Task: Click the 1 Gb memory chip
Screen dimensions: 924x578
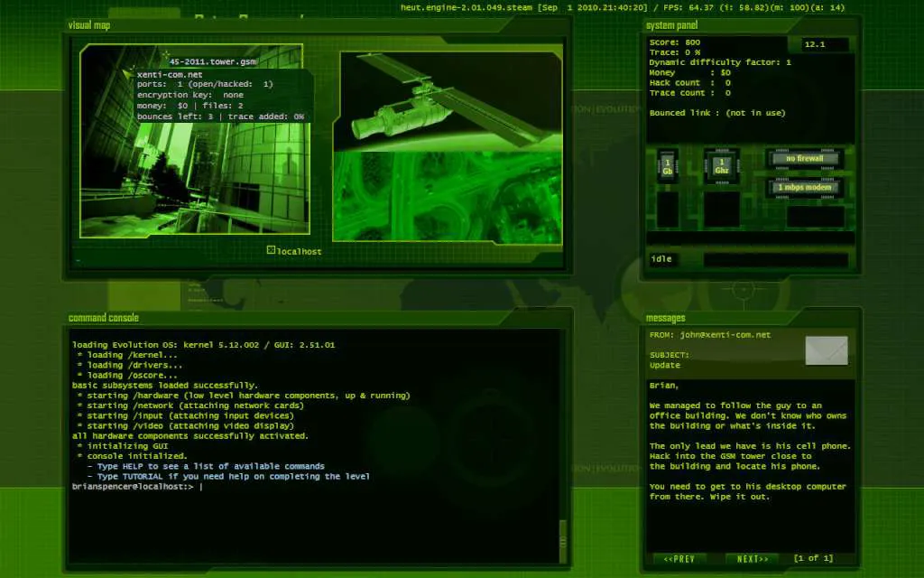Action: (667, 166)
